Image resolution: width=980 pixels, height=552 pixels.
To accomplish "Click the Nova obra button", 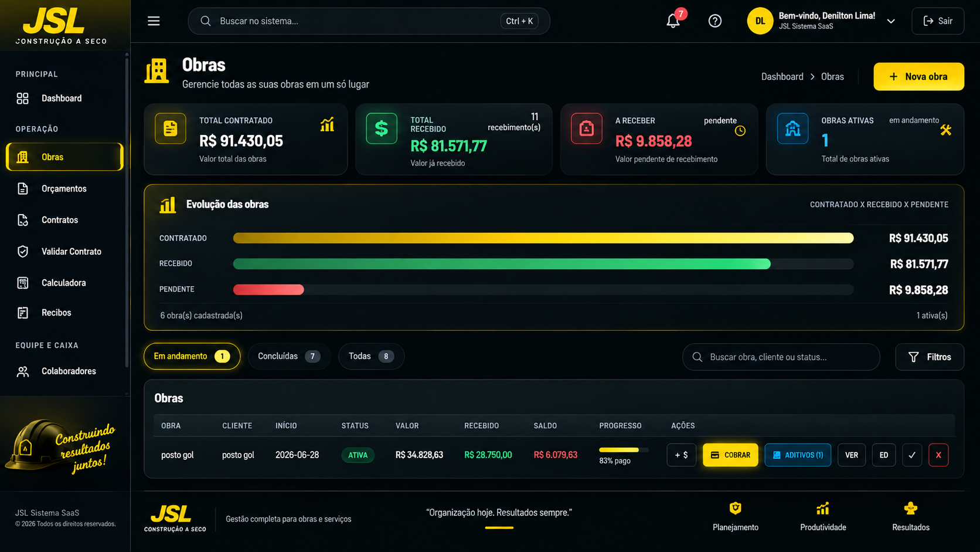I will pos(918,76).
